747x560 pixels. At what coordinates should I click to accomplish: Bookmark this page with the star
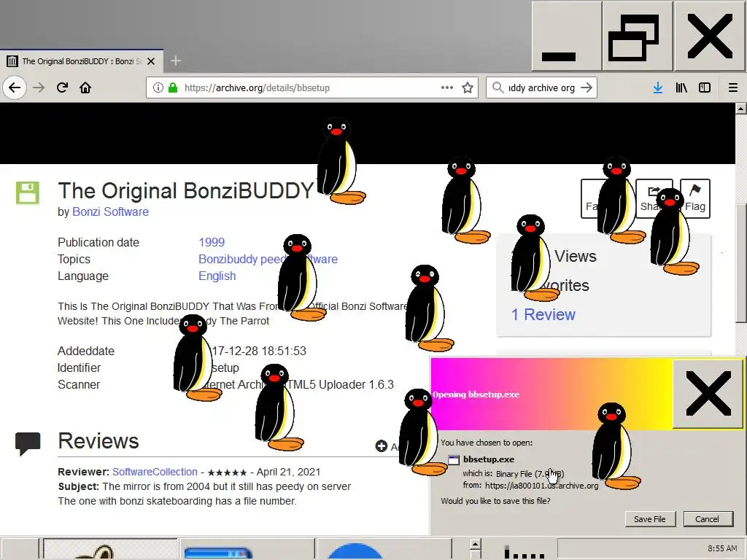(468, 87)
